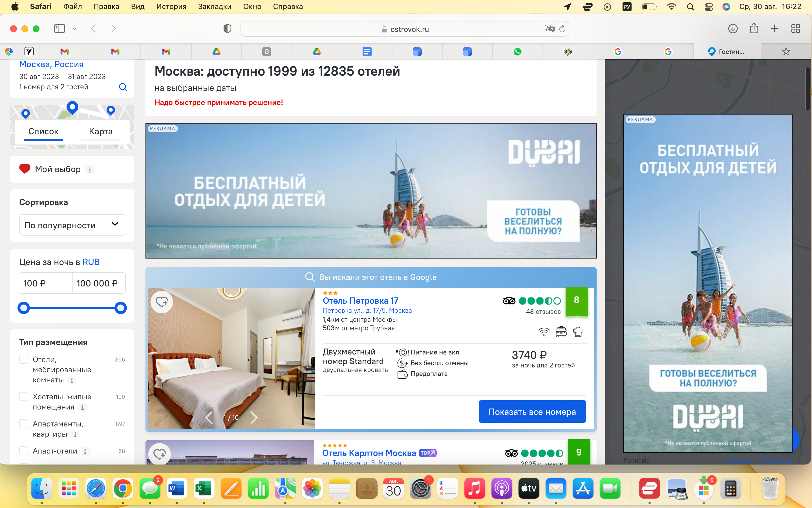This screenshot has width=812, height=508.
Task: Show next photo of Отель Петровка 17
Action: point(254,417)
